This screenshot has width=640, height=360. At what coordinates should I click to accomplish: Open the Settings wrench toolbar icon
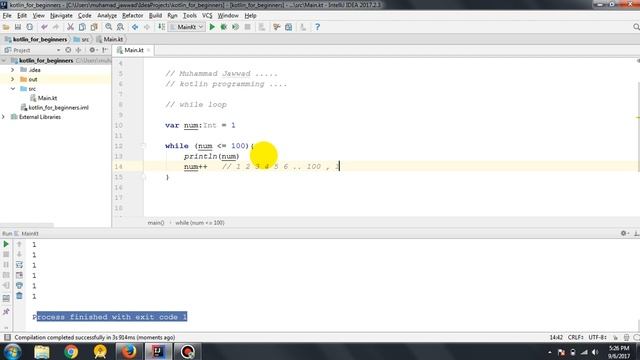pos(277,27)
